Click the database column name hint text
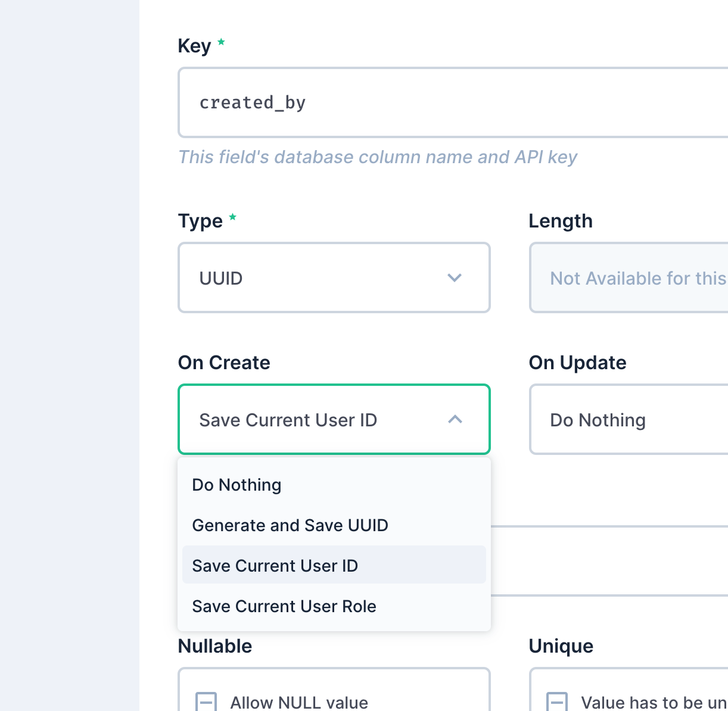The image size is (728, 711). (x=378, y=157)
